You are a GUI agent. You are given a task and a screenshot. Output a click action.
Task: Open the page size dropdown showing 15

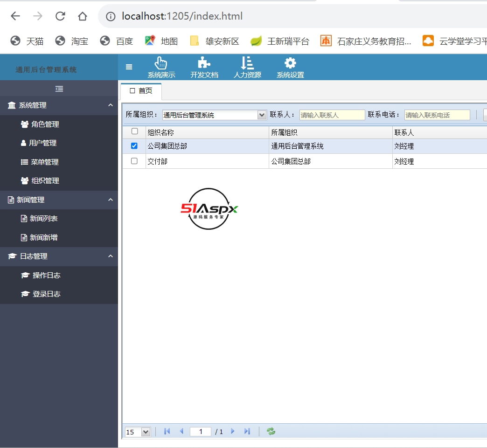138,432
